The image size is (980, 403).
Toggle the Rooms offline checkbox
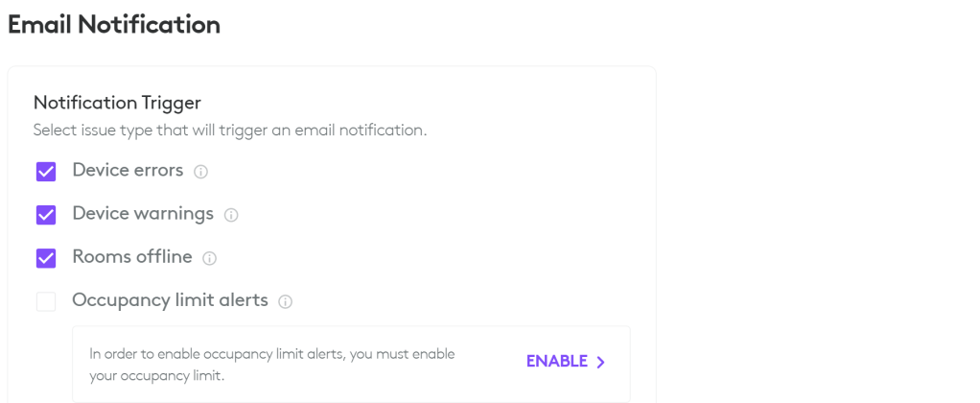(46, 258)
